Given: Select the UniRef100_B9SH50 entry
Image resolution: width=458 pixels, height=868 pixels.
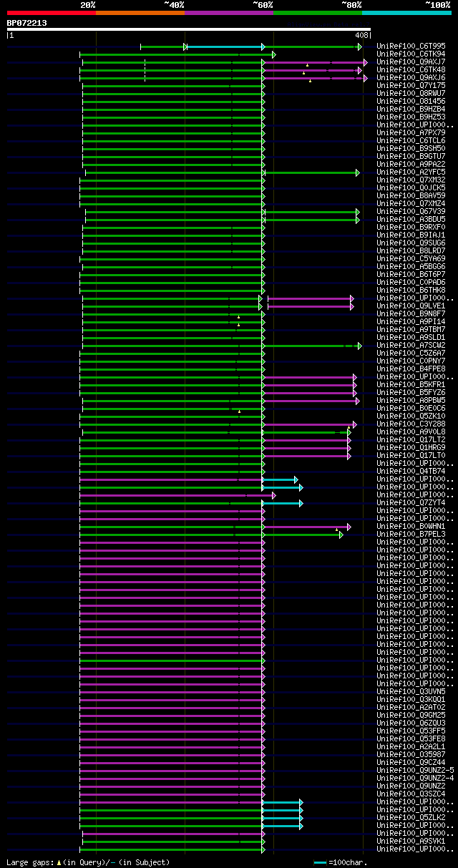Looking at the screenshot, I should (411, 148).
